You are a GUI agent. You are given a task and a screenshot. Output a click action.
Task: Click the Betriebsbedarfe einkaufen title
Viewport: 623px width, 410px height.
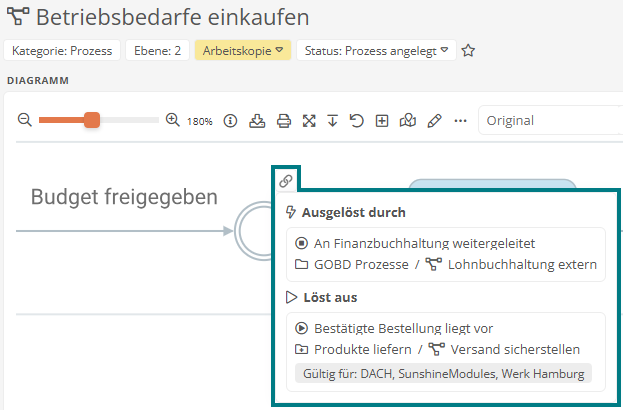172,17
